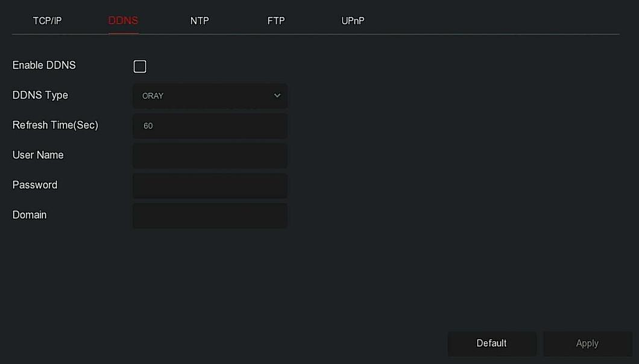
Task: Click into the Password field
Action: point(210,186)
